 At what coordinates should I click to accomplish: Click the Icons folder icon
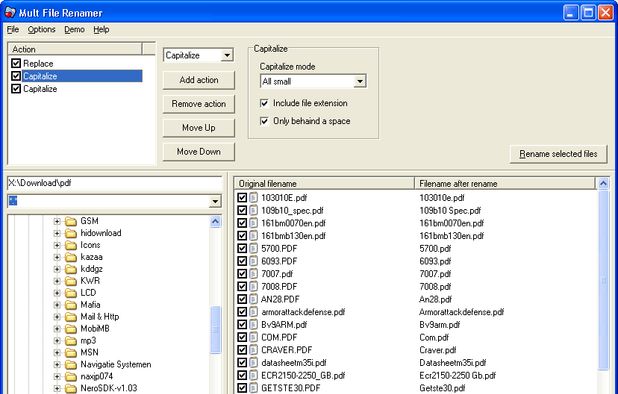tap(71, 245)
